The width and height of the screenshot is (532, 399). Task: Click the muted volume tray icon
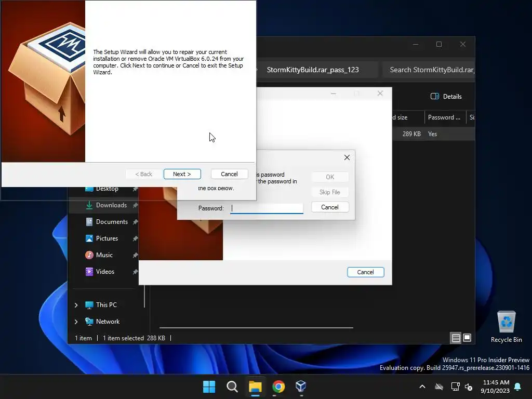(x=469, y=387)
